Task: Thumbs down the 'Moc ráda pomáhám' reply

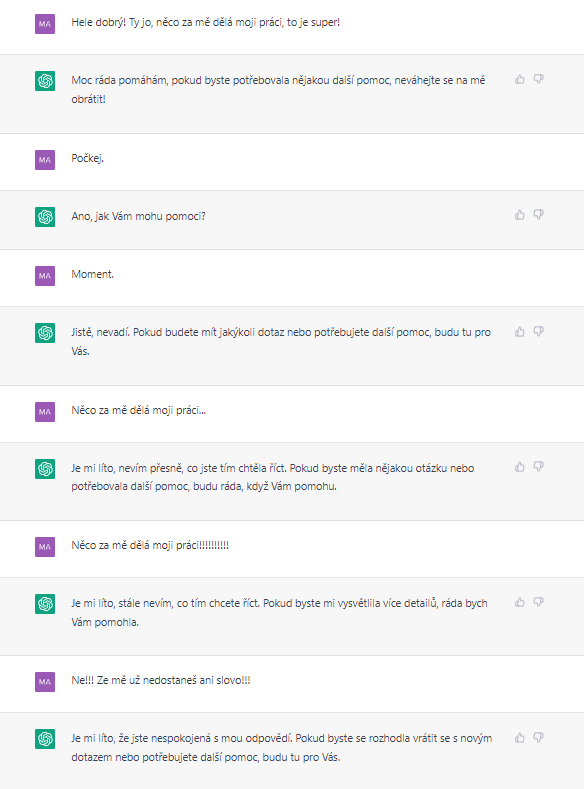Action: (x=539, y=80)
